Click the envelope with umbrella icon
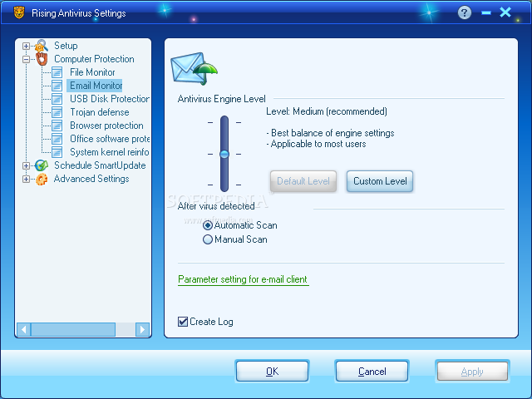The height and width of the screenshot is (399, 532). 194,68
